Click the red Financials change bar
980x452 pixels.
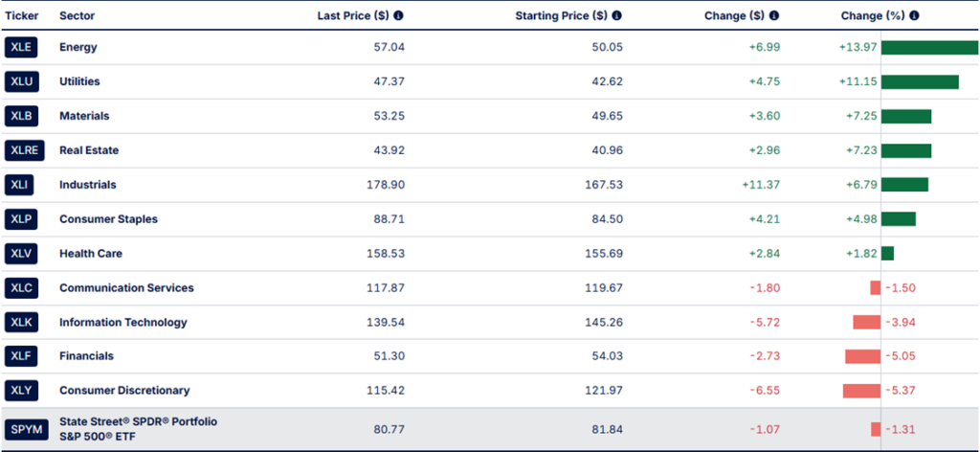(862, 356)
